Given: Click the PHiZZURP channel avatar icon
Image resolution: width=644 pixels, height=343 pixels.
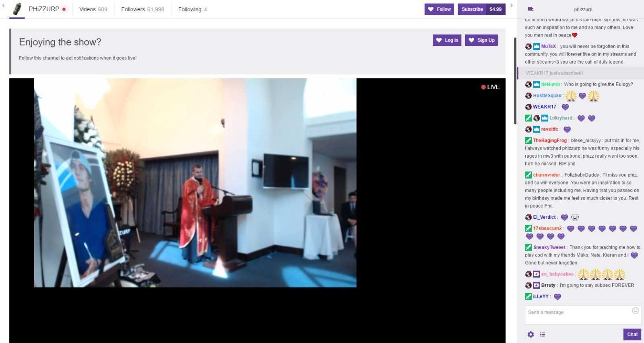Looking at the screenshot, I should pyautogui.click(x=17, y=9).
